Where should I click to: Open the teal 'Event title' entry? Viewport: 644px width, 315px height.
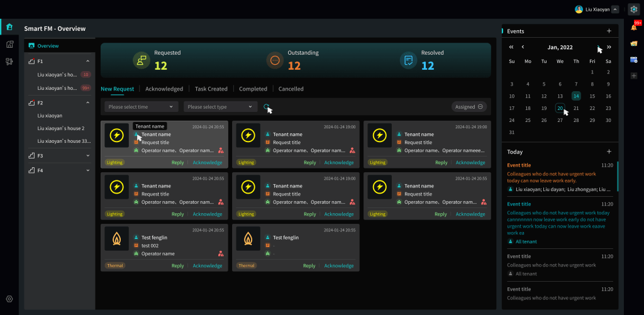pyautogui.click(x=519, y=204)
